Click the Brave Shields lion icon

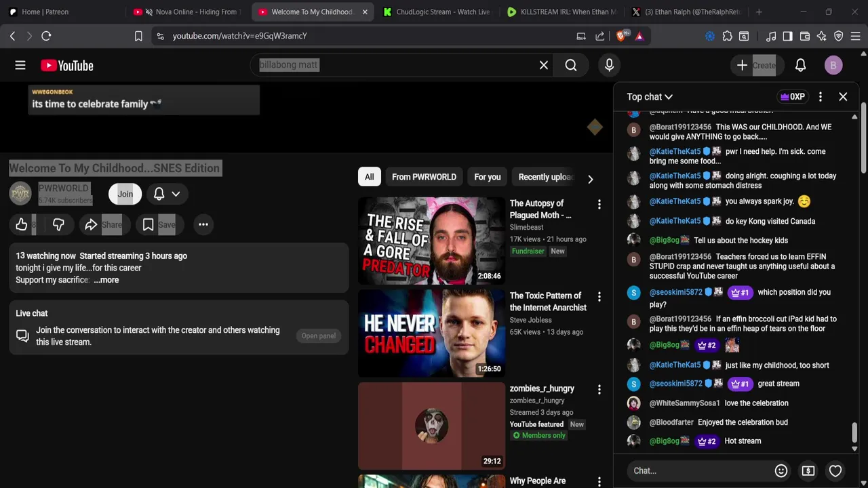coord(621,36)
